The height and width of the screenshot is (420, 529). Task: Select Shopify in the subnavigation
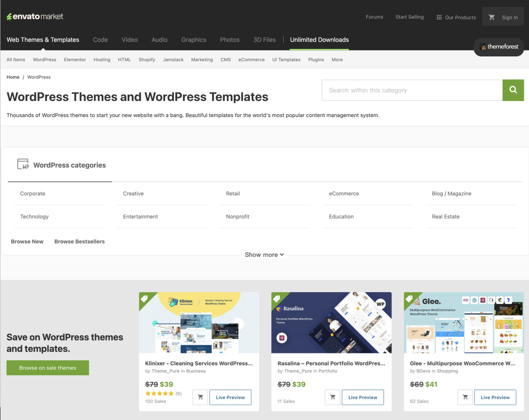click(147, 60)
